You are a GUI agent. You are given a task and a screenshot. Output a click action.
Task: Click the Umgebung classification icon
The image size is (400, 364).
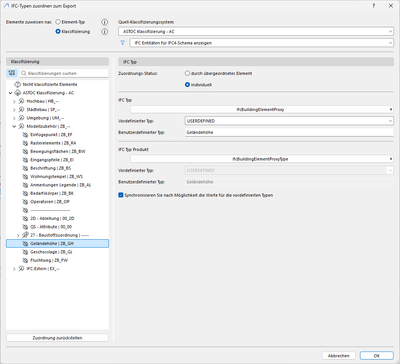[21, 118]
